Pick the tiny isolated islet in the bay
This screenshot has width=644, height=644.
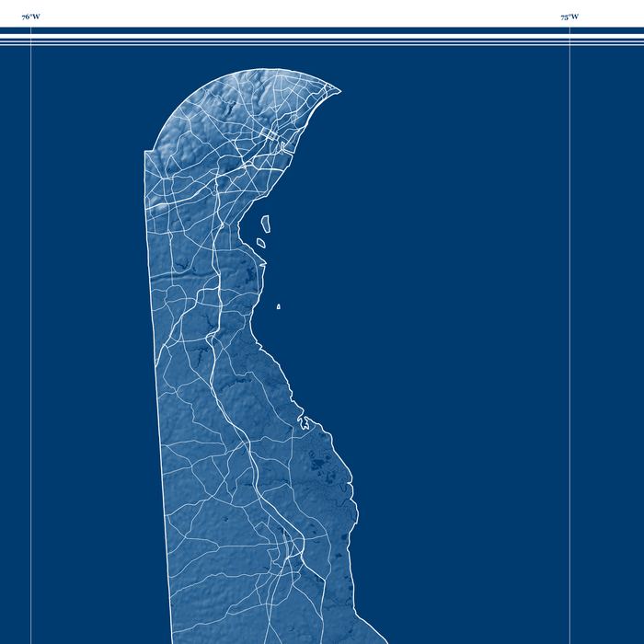coord(278,306)
